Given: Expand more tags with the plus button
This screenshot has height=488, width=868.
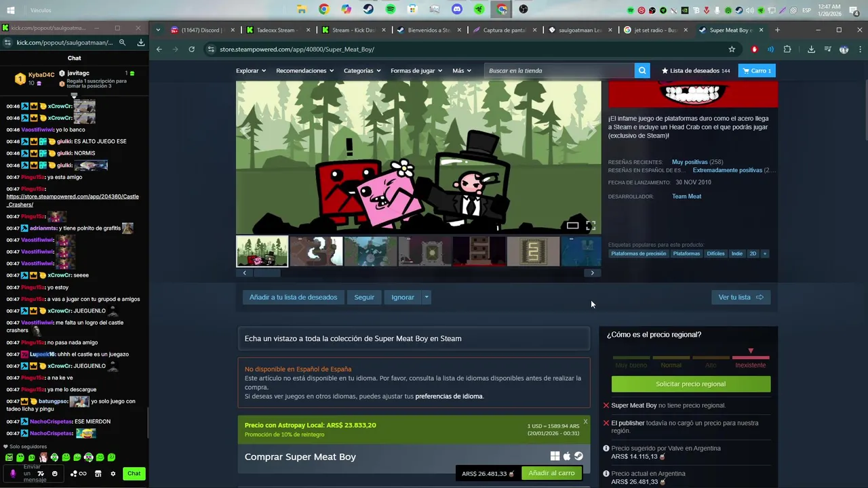Looking at the screenshot, I should (764, 253).
